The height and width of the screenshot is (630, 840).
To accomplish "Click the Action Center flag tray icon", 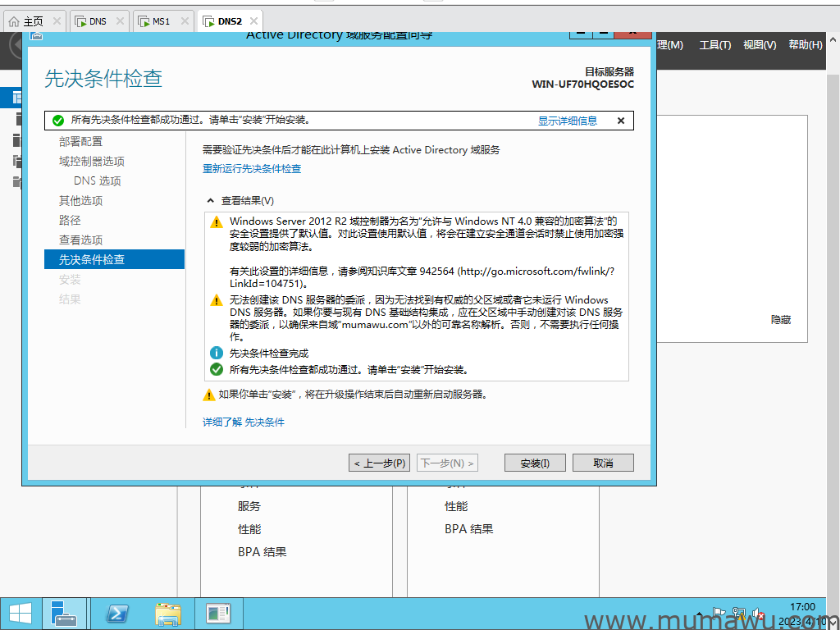I will [719, 613].
